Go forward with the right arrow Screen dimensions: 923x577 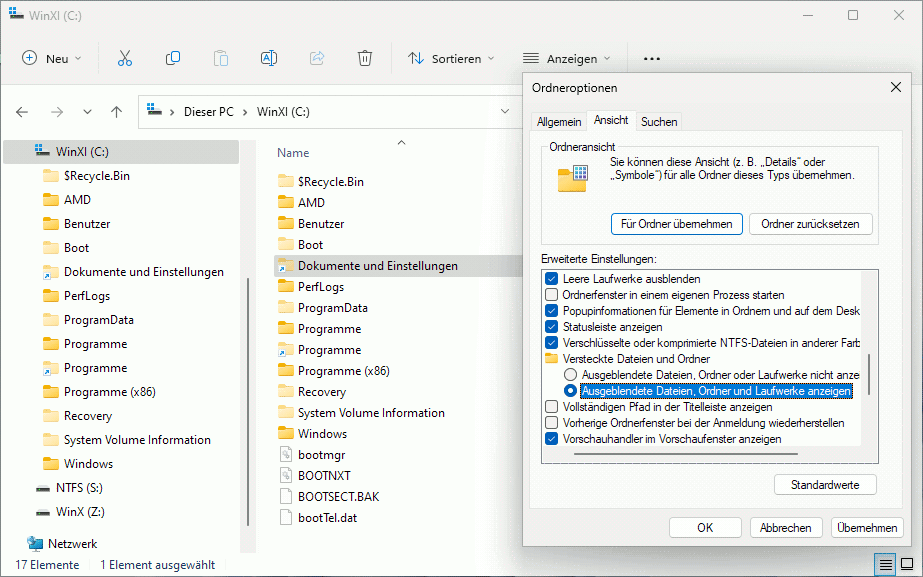(x=57, y=112)
